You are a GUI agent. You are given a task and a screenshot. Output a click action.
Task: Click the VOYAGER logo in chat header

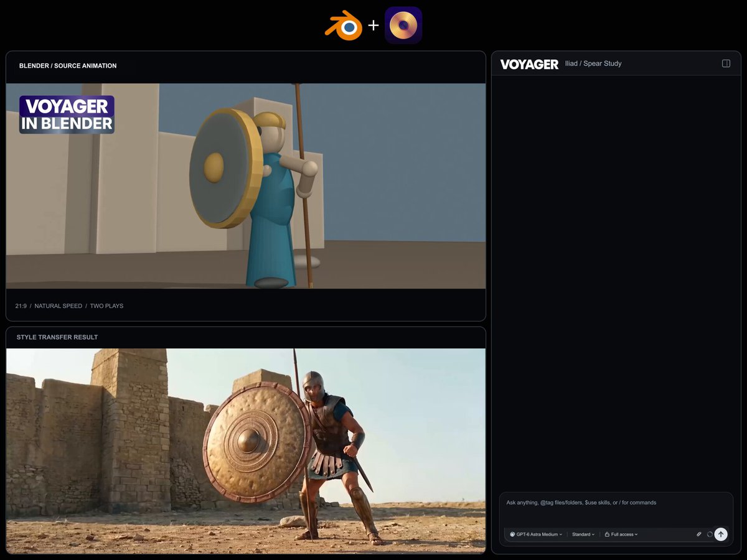[x=529, y=63]
